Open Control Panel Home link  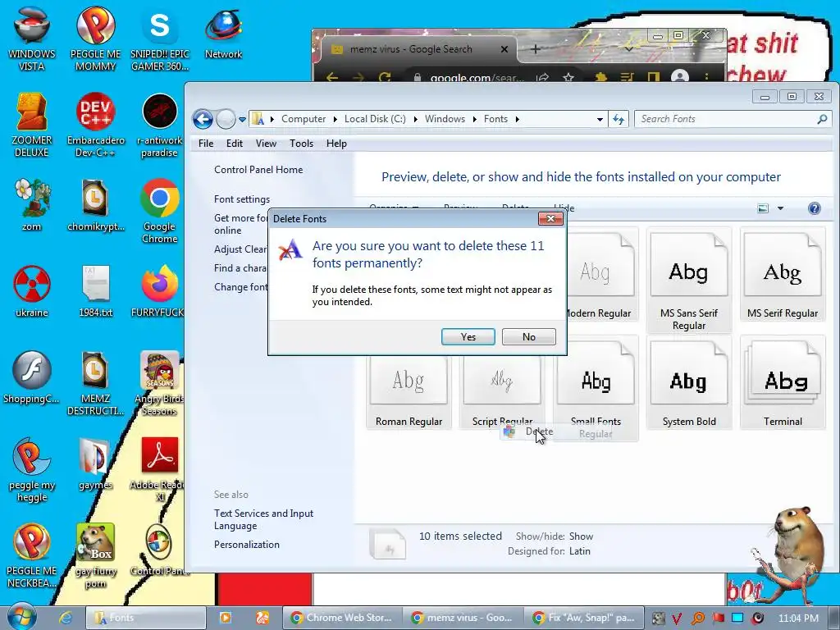(258, 170)
